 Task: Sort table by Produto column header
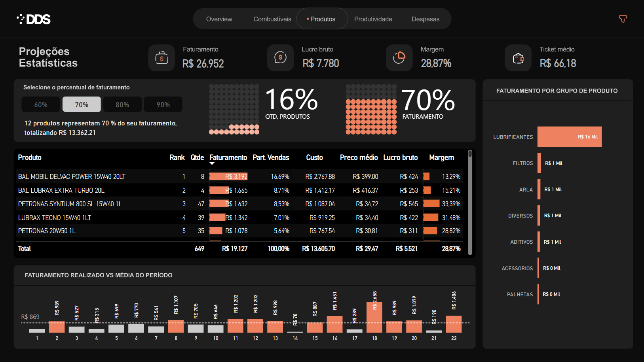30,157
